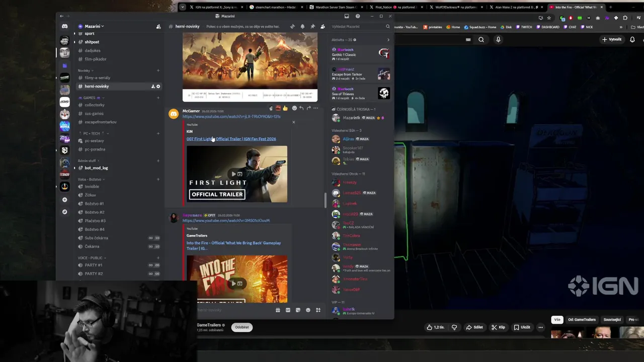Screen dimensions: 644x362
Task: Open discover servers compass icon
Action: [64, 212]
